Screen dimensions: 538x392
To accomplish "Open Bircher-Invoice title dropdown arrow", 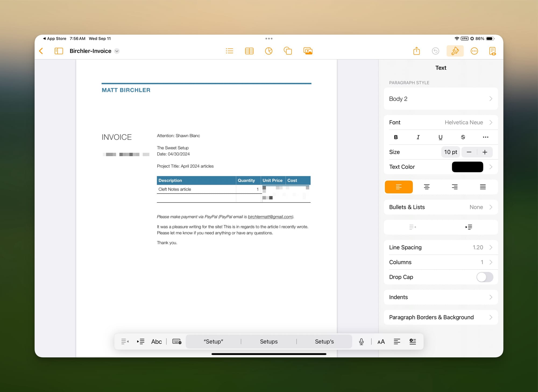I will pos(117,51).
